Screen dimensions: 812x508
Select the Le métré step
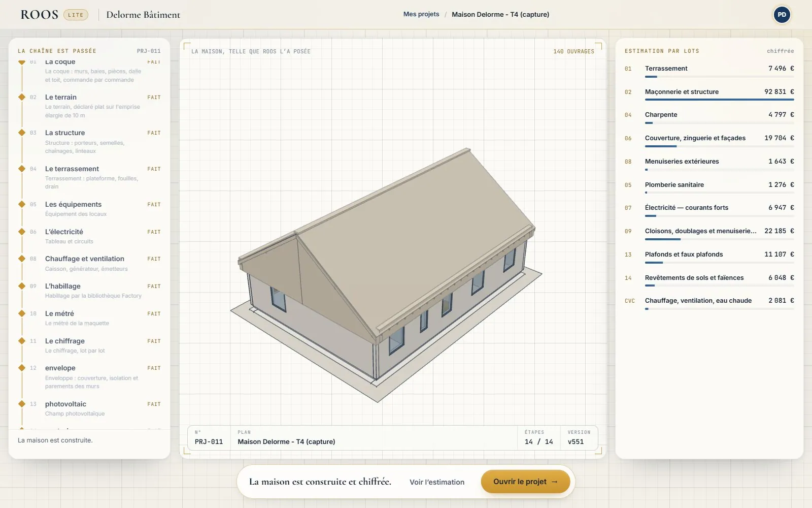(x=89, y=318)
